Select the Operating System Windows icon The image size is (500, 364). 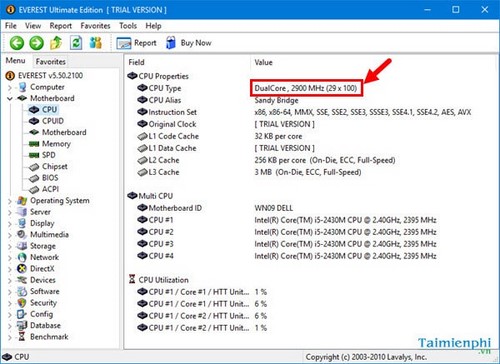click(x=22, y=200)
